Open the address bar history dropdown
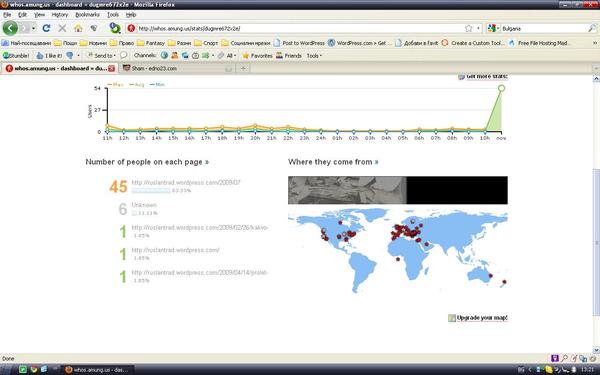 coord(478,28)
